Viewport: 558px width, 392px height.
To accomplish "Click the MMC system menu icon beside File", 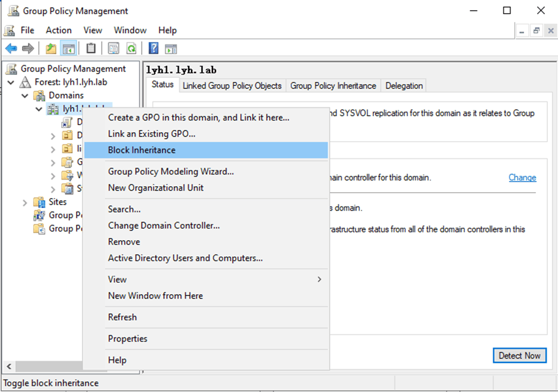I will [9, 31].
